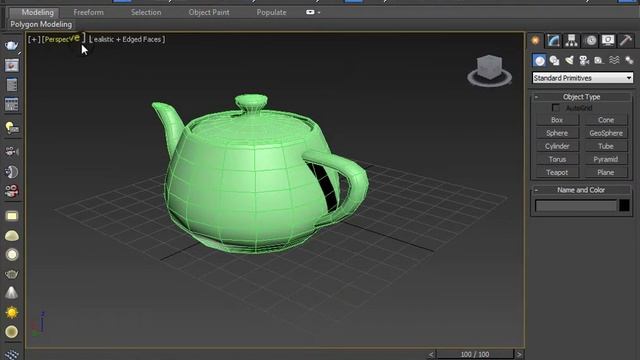Switch to the Freeform ribbon tab
Screen dimensions: 640x360
pyautogui.click(x=89, y=12)
